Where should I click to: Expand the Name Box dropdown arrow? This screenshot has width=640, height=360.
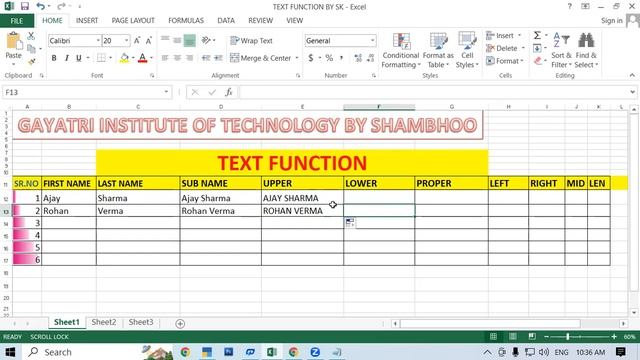(x=166, y=92)
